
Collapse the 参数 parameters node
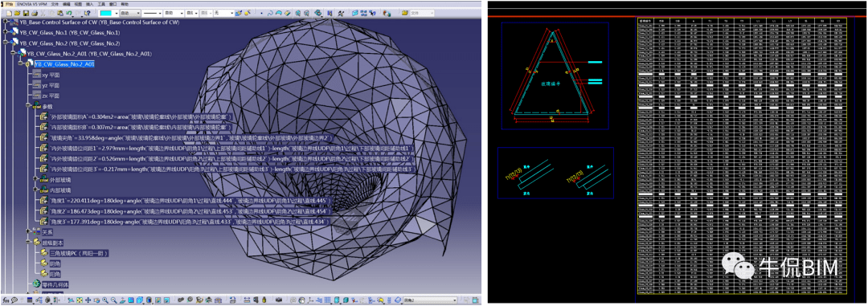pyautogui.click(x=27, y=106)
